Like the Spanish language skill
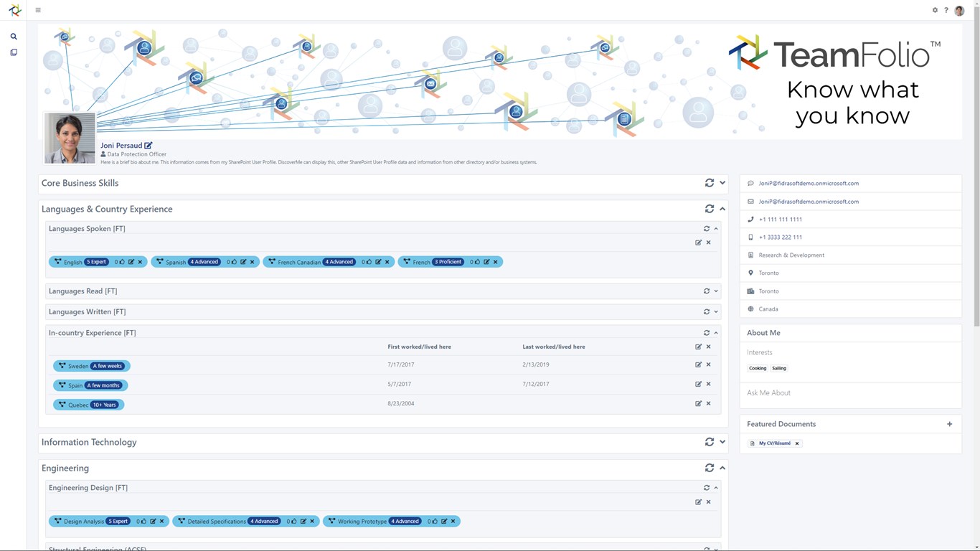Image resolution: width=980 pixels, height=551 pixels. [234, 262]
